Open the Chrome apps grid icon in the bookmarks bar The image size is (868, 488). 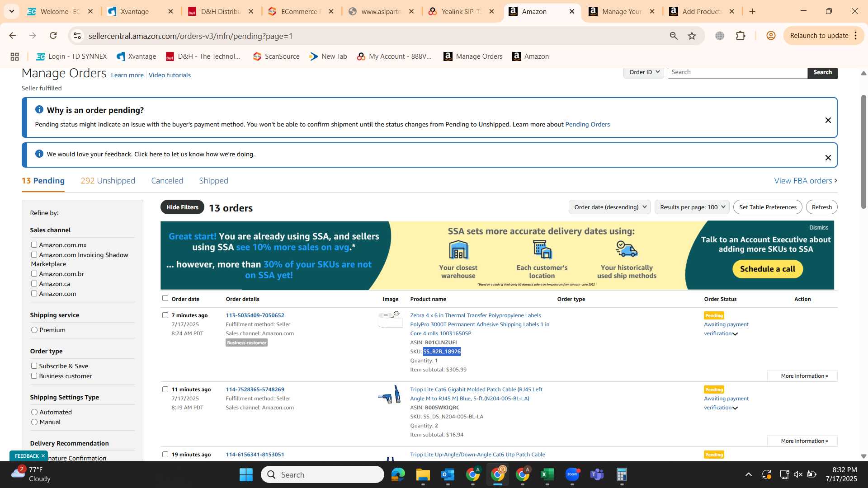pos(14,56)
